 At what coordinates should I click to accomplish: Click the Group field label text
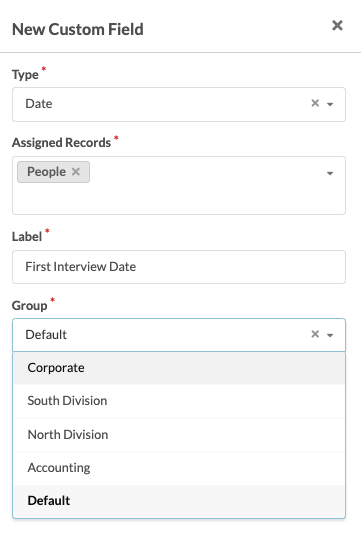[x=30, y=306]
